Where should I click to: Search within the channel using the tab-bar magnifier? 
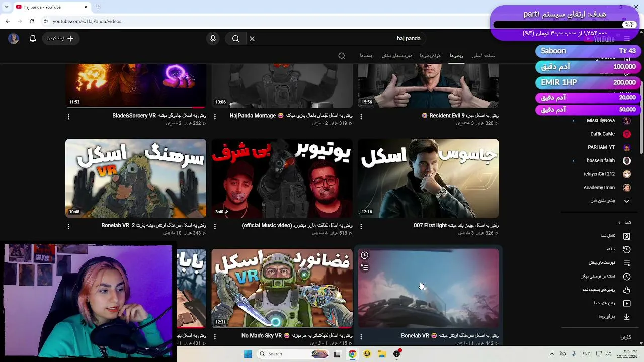click(x=342, y=56)
